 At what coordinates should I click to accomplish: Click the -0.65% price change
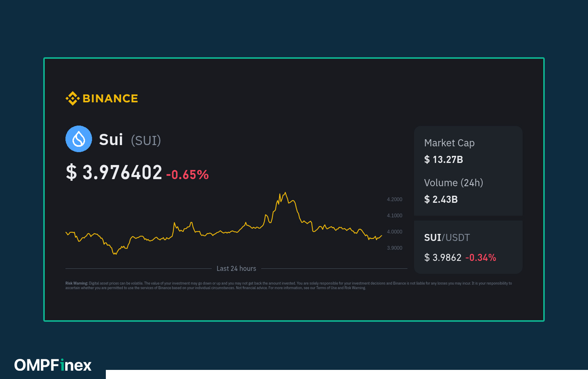tap(187, 175)
